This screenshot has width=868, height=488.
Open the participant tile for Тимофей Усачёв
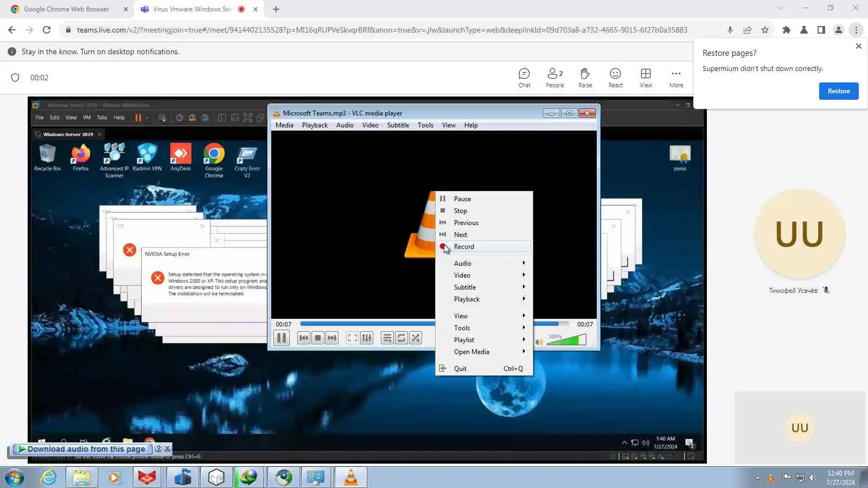(x=800, y=243)
